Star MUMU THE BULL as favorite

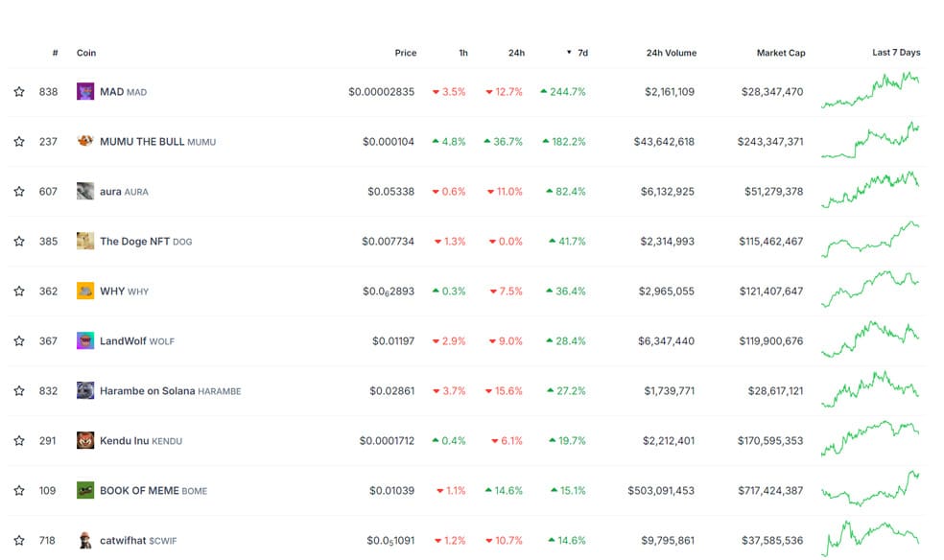(19, 141)
